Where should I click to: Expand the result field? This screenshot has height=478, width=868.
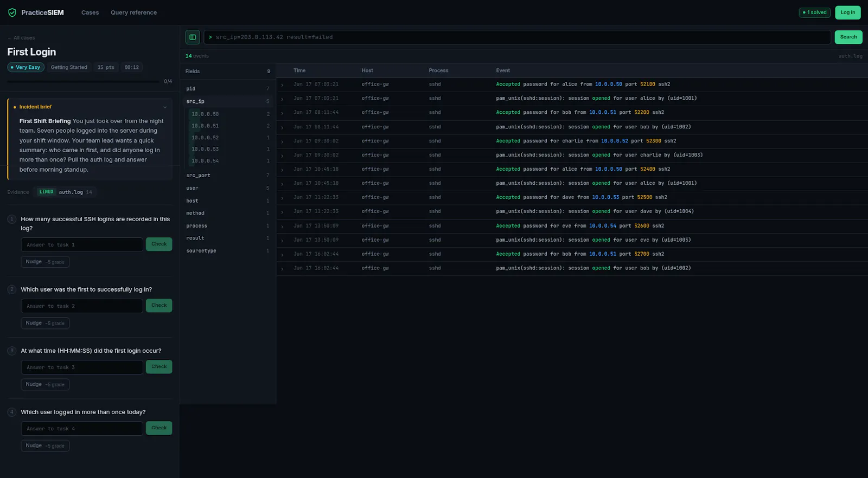[228, 238]
